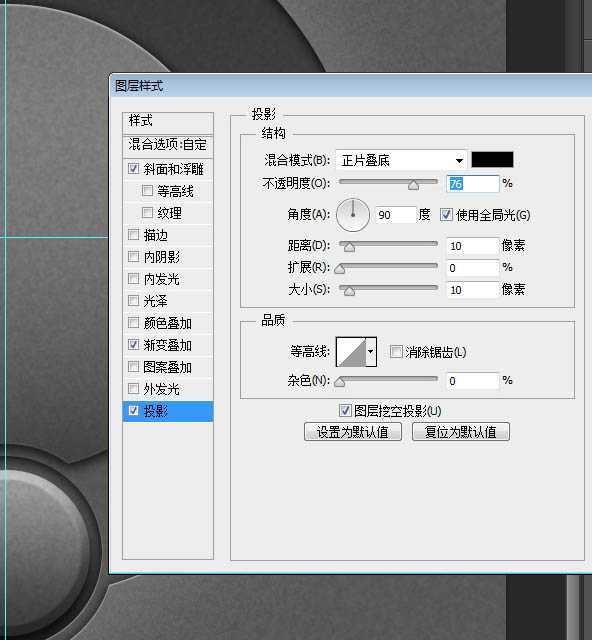Screen dimensions: 592x640
Task: Open the 斜面和浮雕 settings label
Action: point(173,169)
